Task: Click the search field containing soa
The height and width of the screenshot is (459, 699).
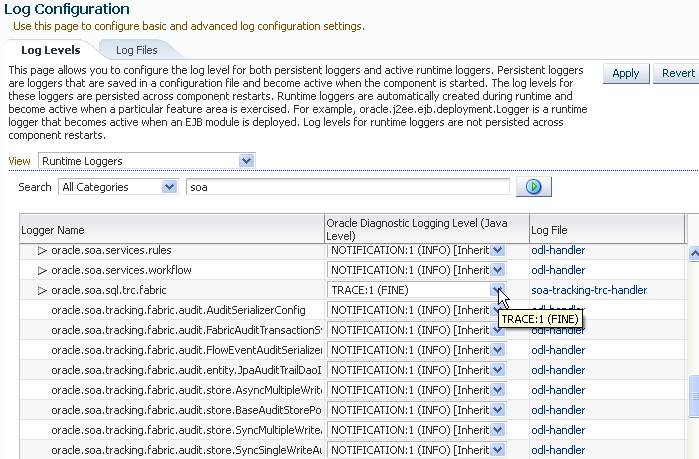Action: 348,187
